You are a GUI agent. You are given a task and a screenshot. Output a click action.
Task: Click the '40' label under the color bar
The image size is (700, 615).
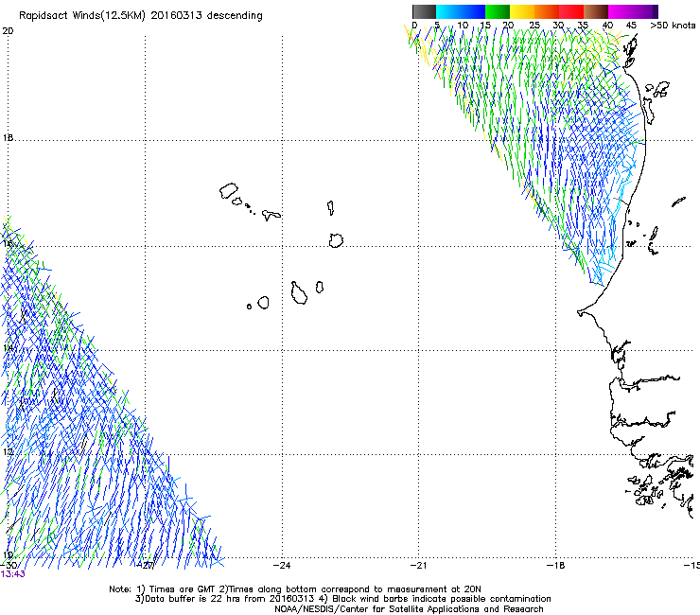coord(607,26)
